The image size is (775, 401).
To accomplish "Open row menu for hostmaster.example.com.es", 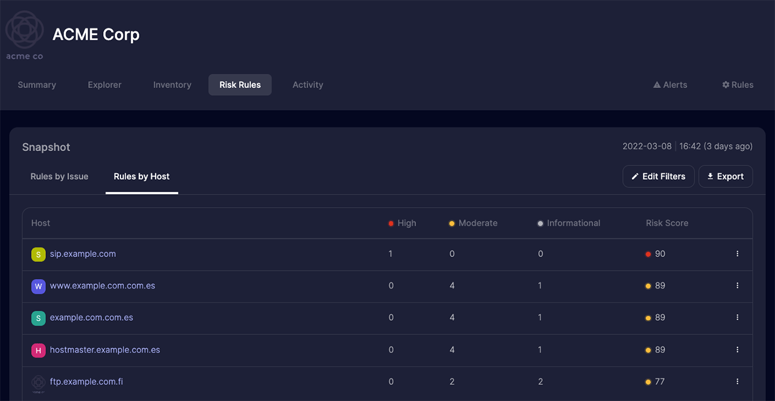I will click(x=737, y=350).
